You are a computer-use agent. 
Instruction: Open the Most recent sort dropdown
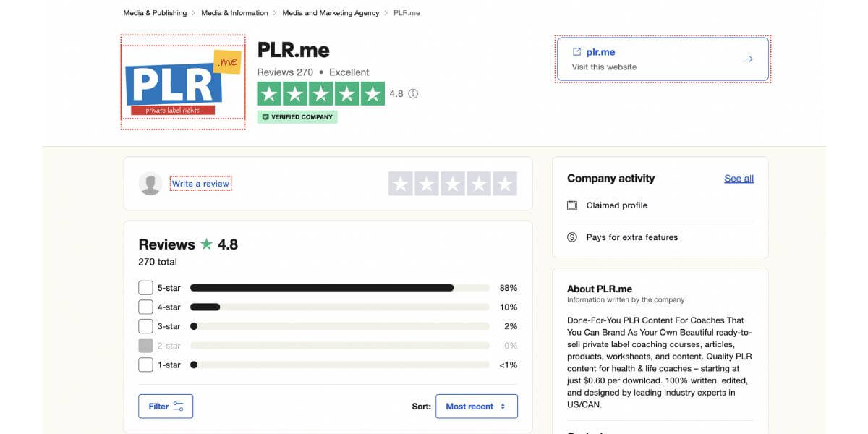pos(476,406)
